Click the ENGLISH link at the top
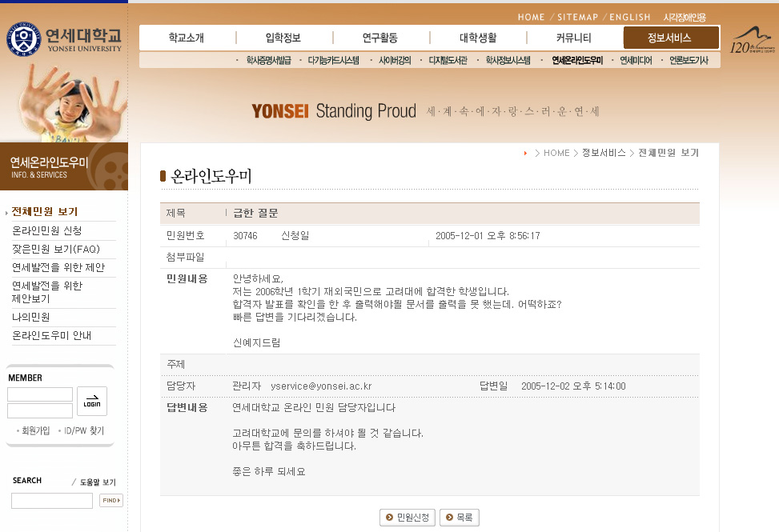 coord(630,17)
